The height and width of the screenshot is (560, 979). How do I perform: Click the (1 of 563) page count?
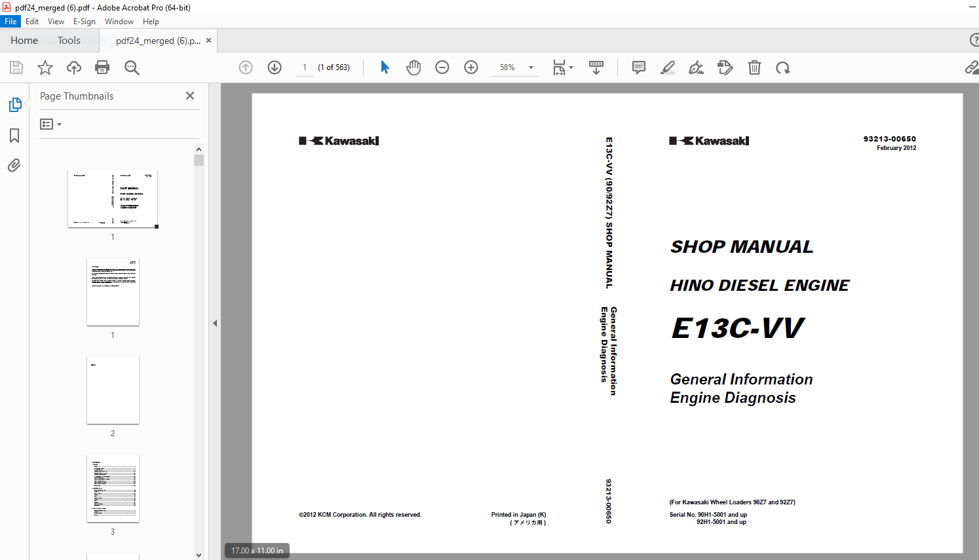[x=334, y=67]
